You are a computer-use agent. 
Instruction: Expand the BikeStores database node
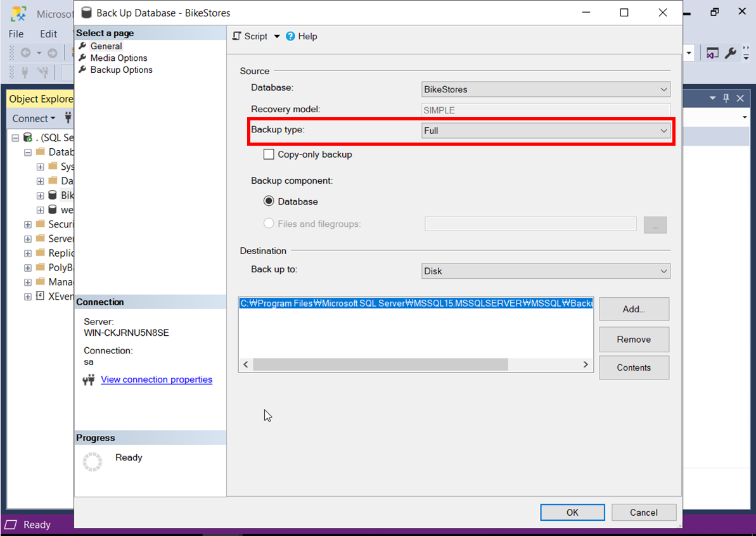pos(41,196)
